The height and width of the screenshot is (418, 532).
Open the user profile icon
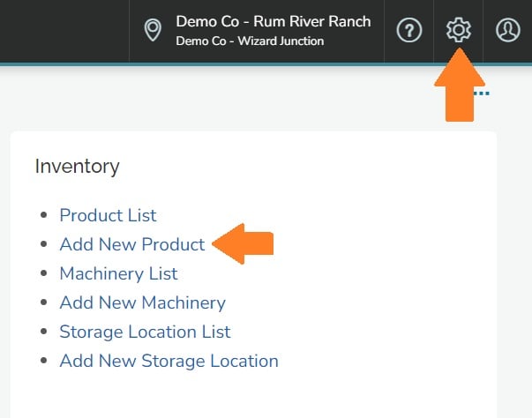(x=508, y=30)
